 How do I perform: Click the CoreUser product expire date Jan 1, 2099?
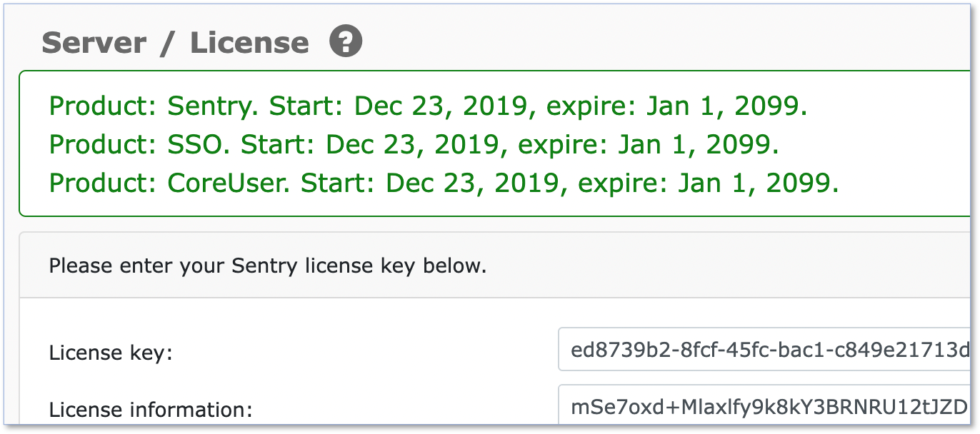(758, 184)
